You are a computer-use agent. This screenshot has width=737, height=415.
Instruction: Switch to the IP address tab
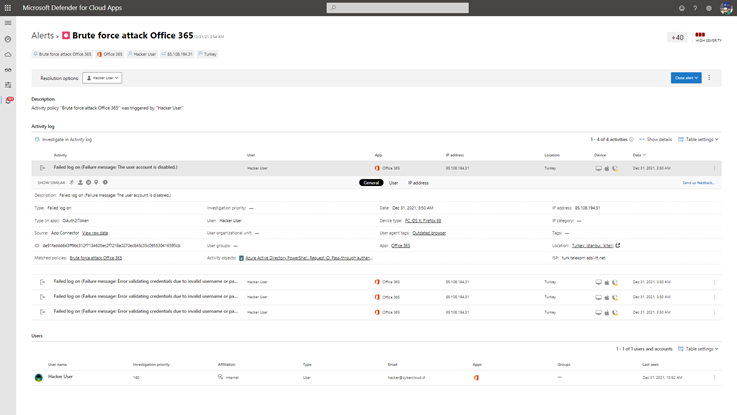click(x=418, y=183)
